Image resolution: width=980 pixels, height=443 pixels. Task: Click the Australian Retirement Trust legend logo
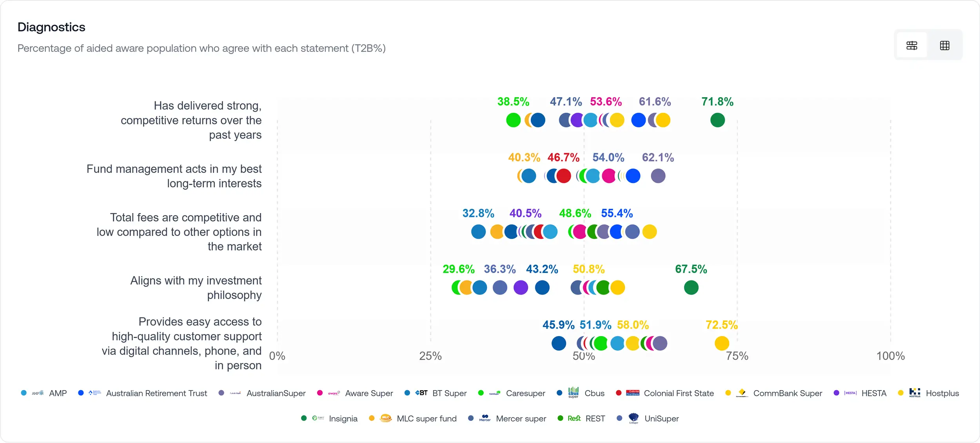(x=95, y=393)
